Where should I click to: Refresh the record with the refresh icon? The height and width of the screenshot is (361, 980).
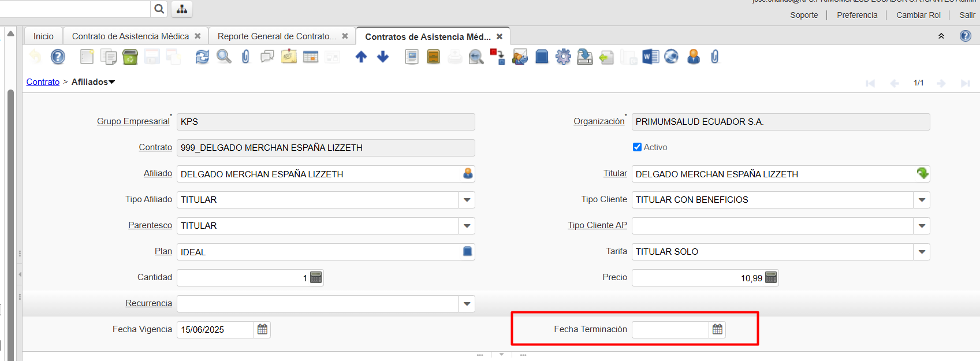tap(202, 57)
